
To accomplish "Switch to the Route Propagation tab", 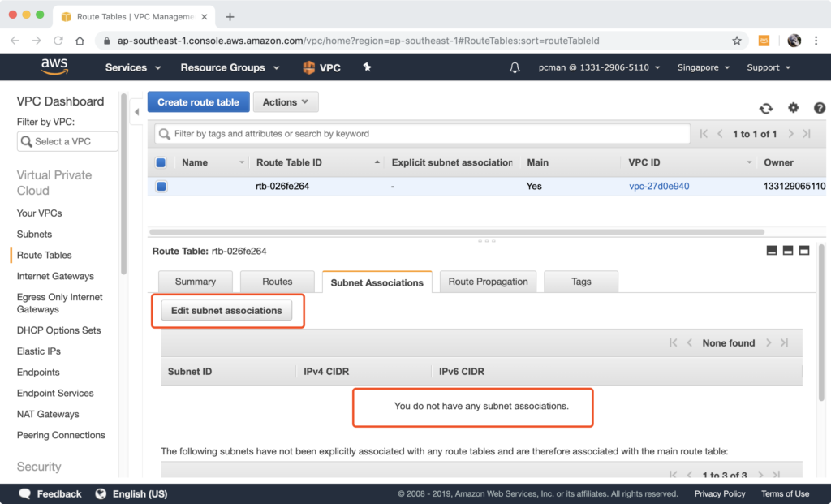I will tap(488, 282).
